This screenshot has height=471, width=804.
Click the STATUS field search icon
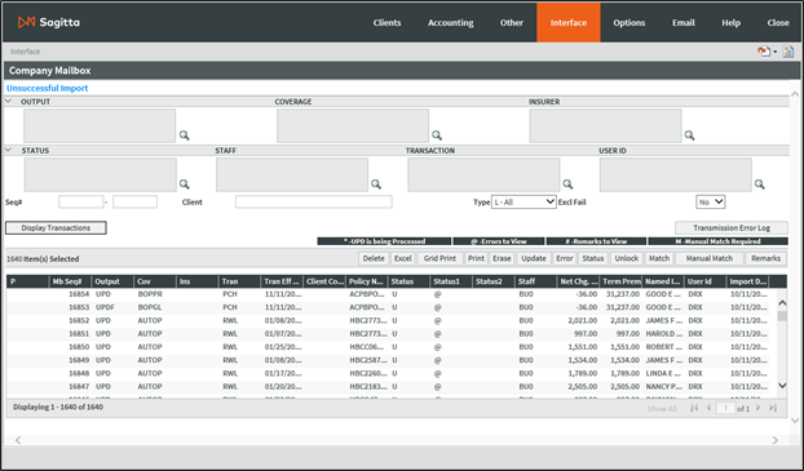[184, 184]
